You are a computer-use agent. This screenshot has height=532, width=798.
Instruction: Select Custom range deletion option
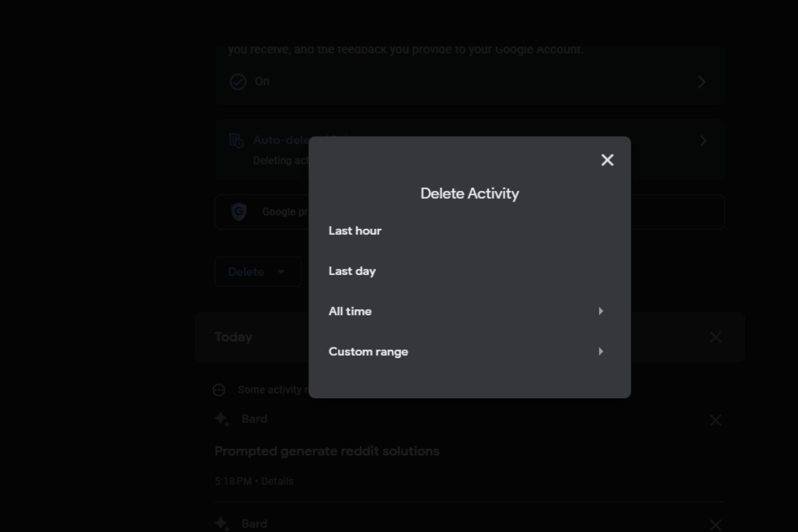coord(470,352)
